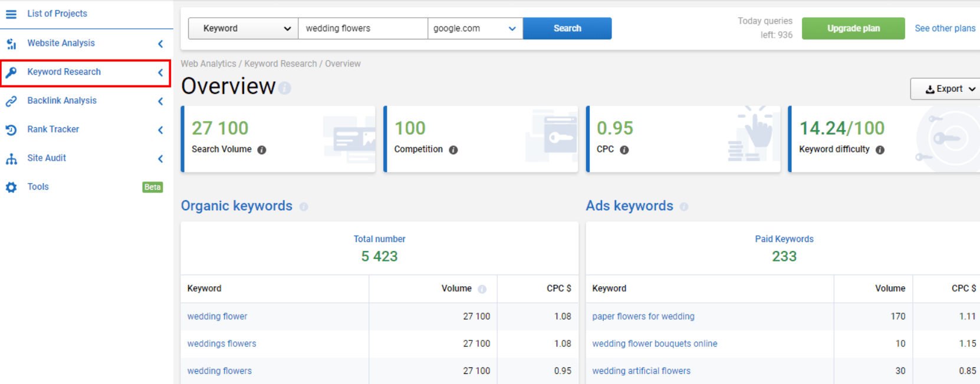The height and width of the screenshot is (384, 980).
Task: Click the download icon on Export button
Action: (x=930, y=90)
